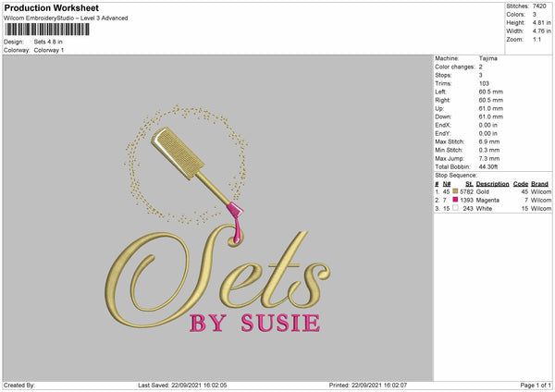Click the 'Brand' column header
The height and width of the screenshot is (392, 555).
click(540, 184)
